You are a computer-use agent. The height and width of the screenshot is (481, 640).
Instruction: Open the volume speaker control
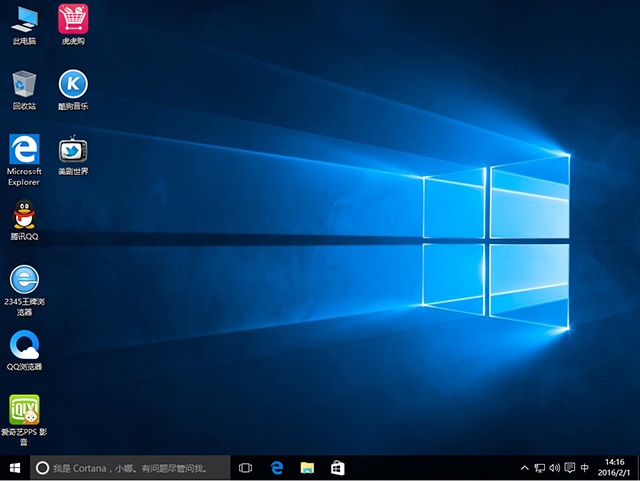coord(555,468)
